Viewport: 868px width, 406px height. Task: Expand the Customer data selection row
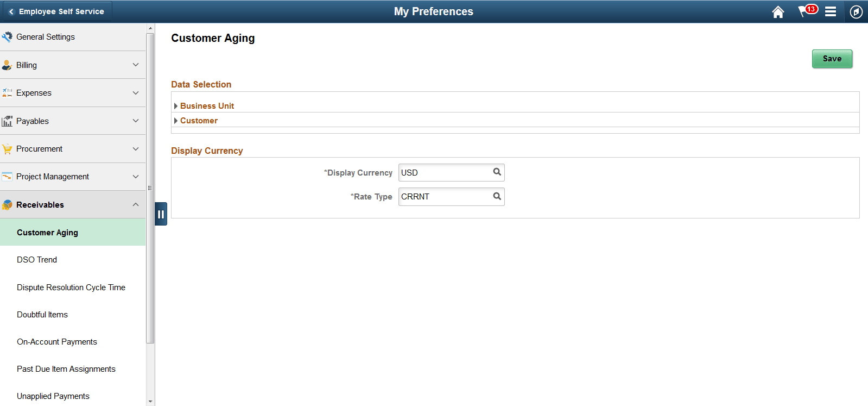coord(176,120)
